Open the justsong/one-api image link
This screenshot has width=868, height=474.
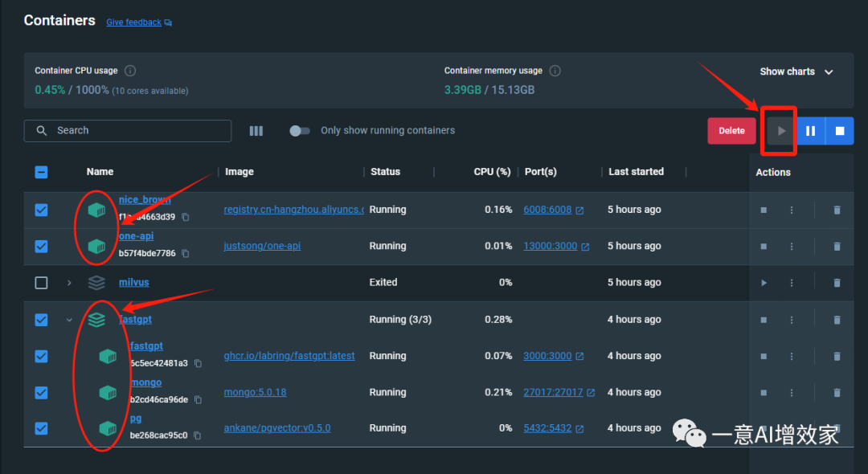(x=262, y=246)
